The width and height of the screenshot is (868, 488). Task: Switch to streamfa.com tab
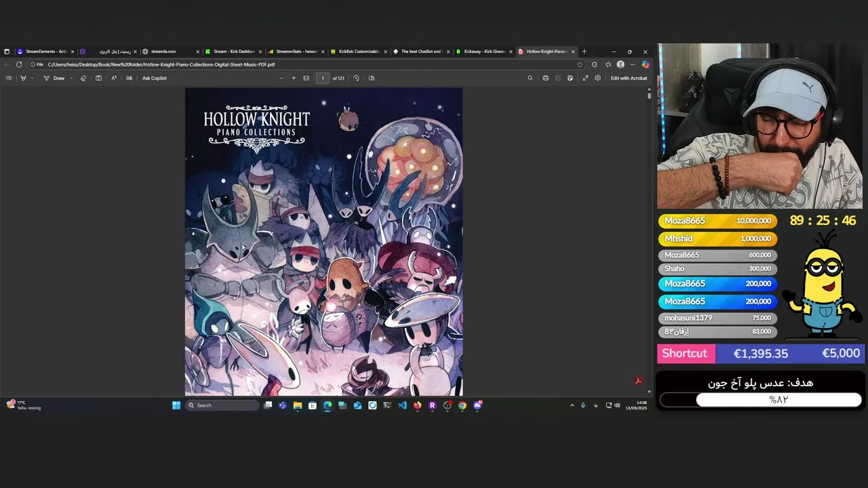point(170,52)
